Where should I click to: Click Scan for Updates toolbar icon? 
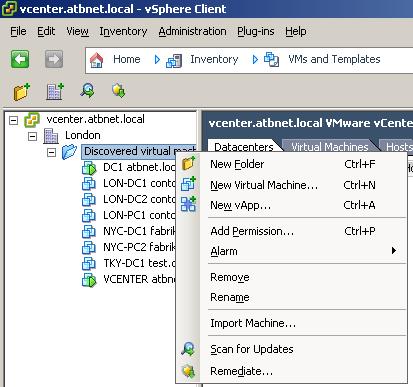[87, 90]
